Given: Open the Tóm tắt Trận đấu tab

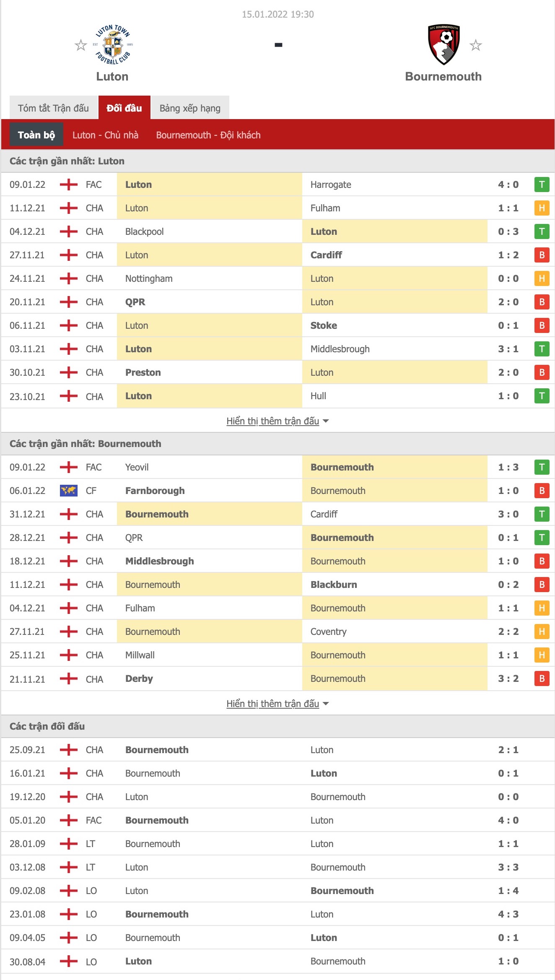Looking at the screenshot, I should pos(53,108).
